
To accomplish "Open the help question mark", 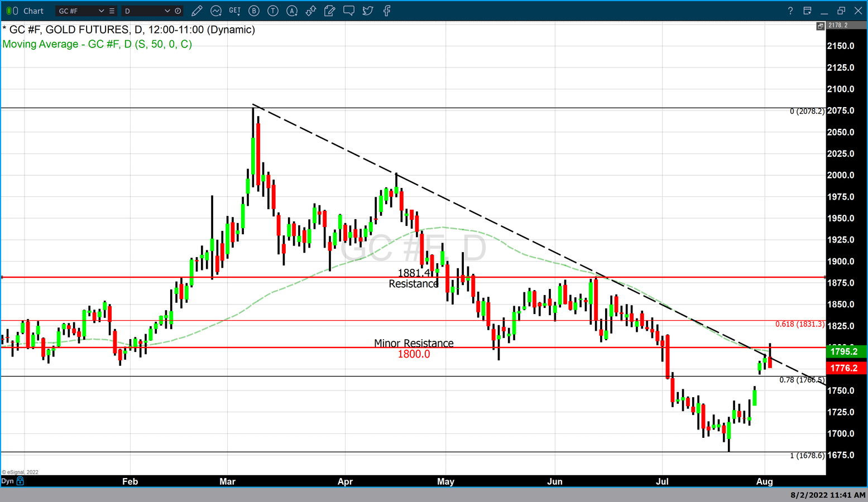I will pyautogui.click(x=790, y=11).
